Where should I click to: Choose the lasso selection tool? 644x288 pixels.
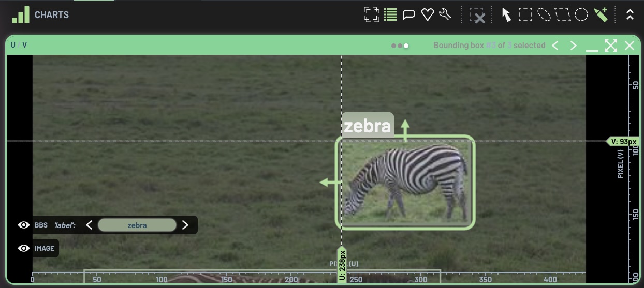tap(544, 14)
